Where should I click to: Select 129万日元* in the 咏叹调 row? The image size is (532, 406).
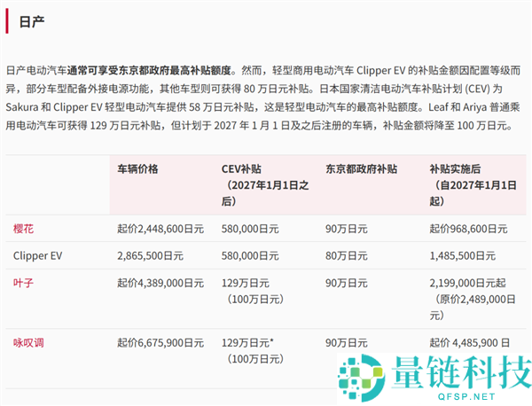(x=247, y=342)
